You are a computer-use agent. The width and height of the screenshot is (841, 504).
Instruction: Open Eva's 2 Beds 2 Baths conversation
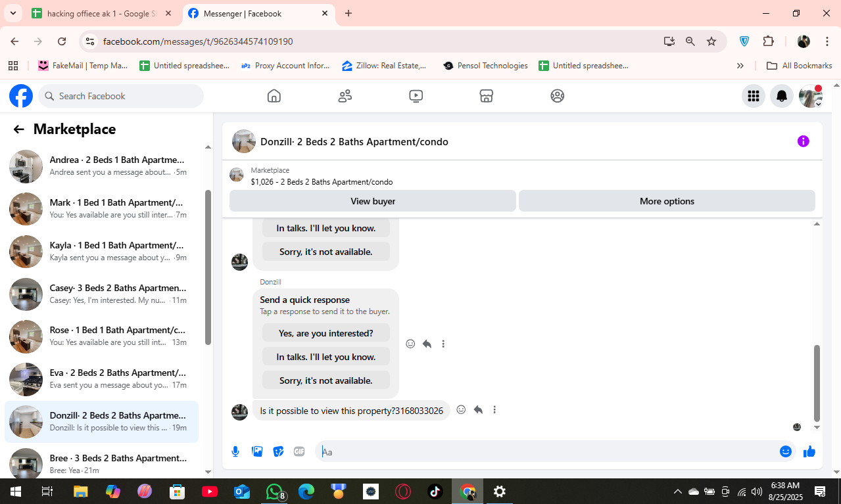(x=102, y=379)
